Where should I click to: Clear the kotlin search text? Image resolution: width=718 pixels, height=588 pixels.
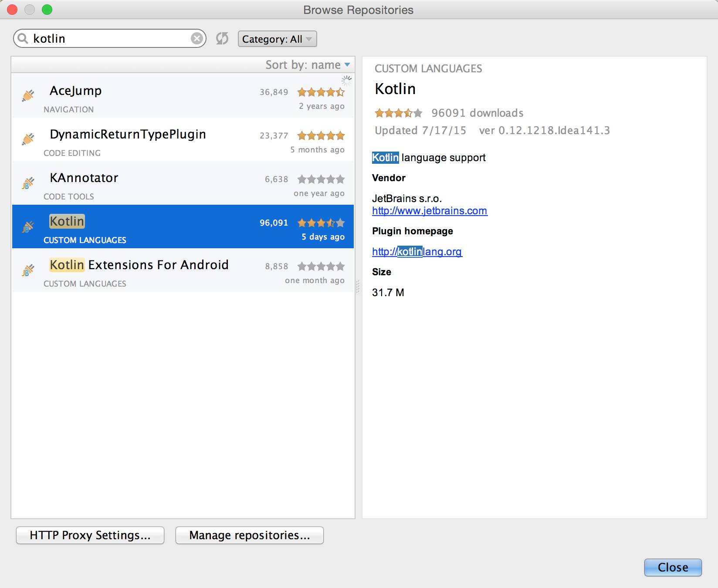click(x=197, y=39)
